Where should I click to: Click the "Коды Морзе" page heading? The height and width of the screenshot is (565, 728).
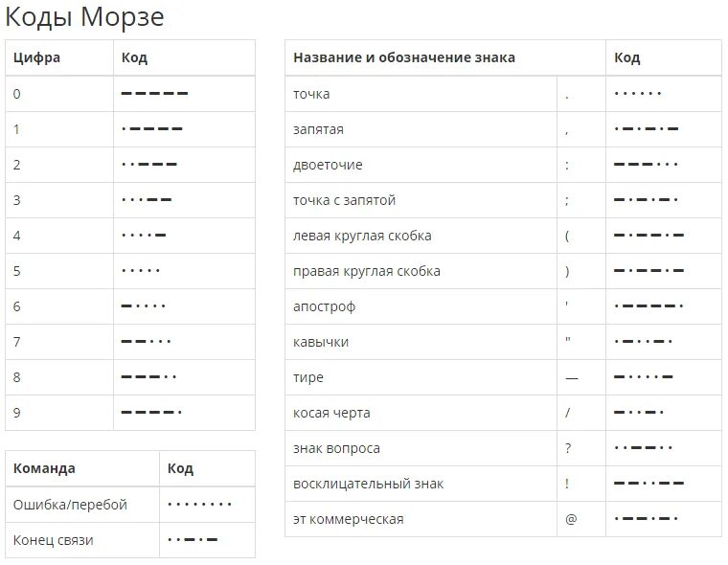pyautogui.click(x=85, y=16)
